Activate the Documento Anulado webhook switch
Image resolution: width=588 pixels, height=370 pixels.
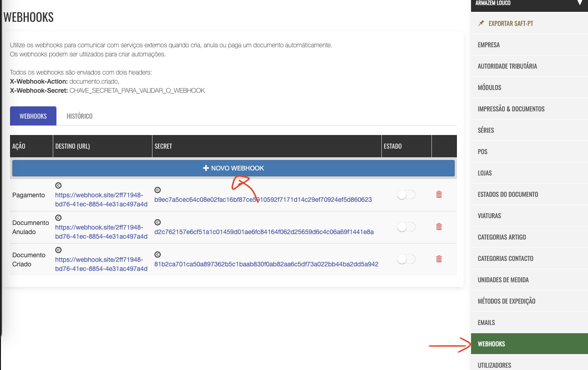click(x=406, y=226)
